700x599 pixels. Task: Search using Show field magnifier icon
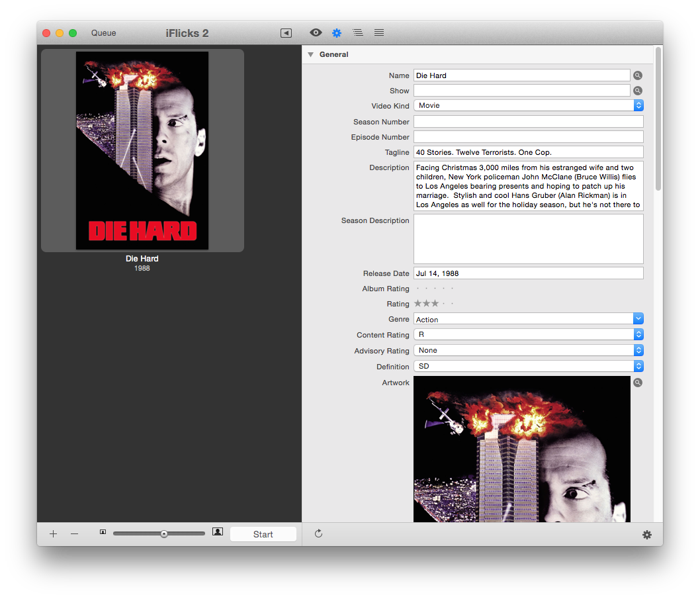pyautogui.click(x=638, y=91)
